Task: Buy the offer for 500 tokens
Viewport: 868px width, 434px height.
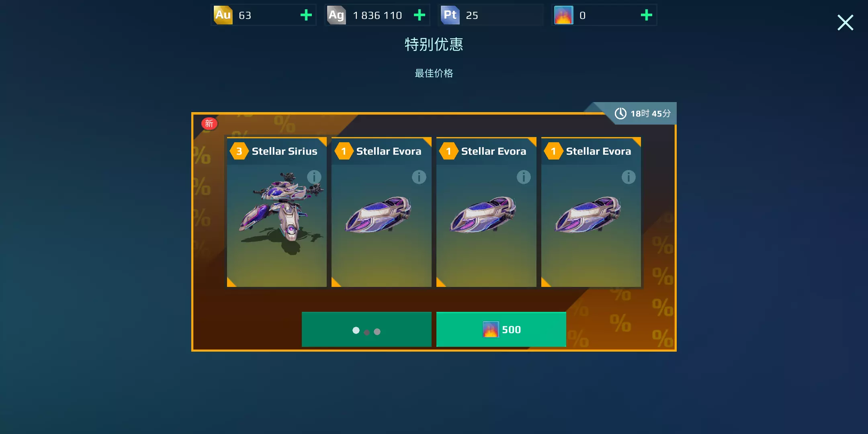Action: (x=501, y=330)
